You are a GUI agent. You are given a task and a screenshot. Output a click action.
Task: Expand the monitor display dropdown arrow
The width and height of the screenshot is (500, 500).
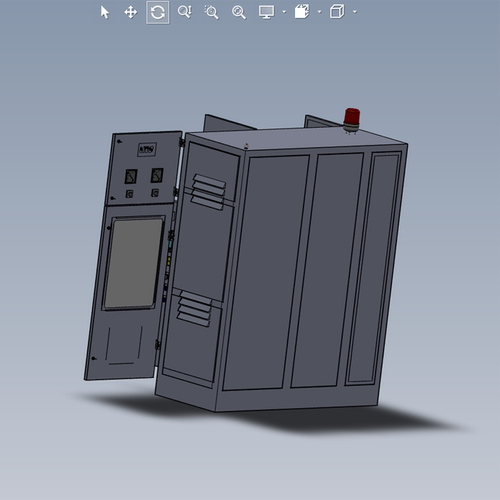(x=284, y=12)
